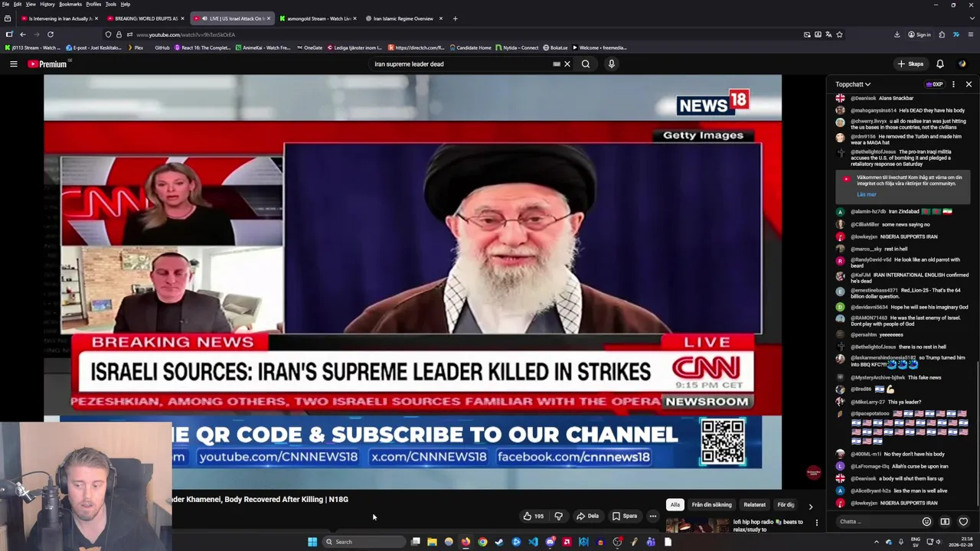
Task: Click the taskbar Search box
Action: click(x=364, y=542)
